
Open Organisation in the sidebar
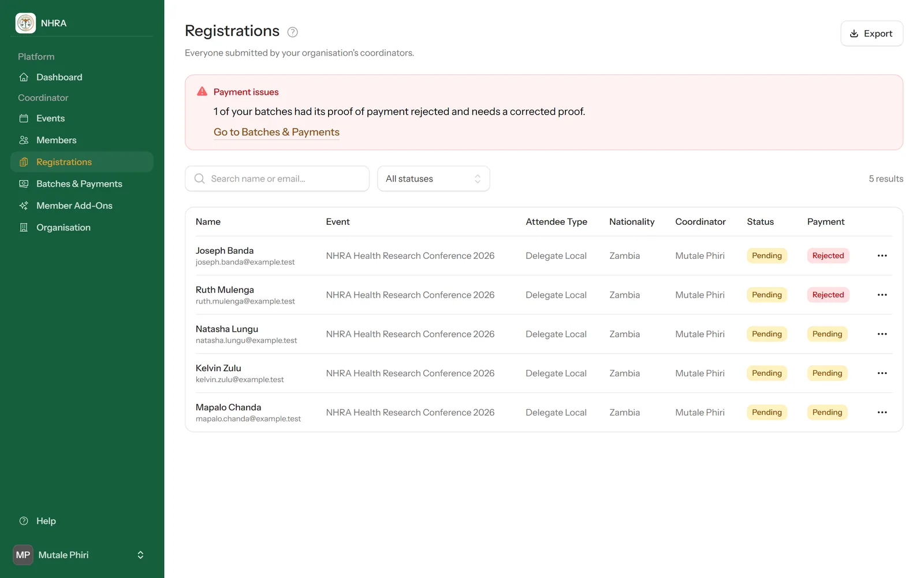click(82, 227)
